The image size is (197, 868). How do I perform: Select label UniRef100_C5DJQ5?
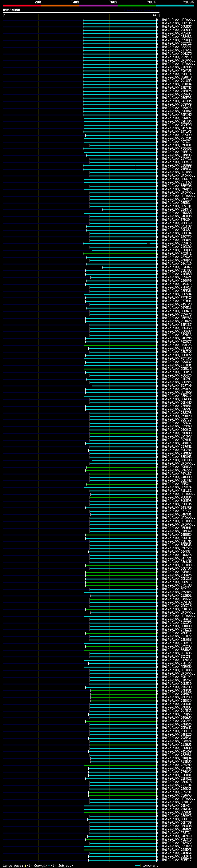click(176, 270)
